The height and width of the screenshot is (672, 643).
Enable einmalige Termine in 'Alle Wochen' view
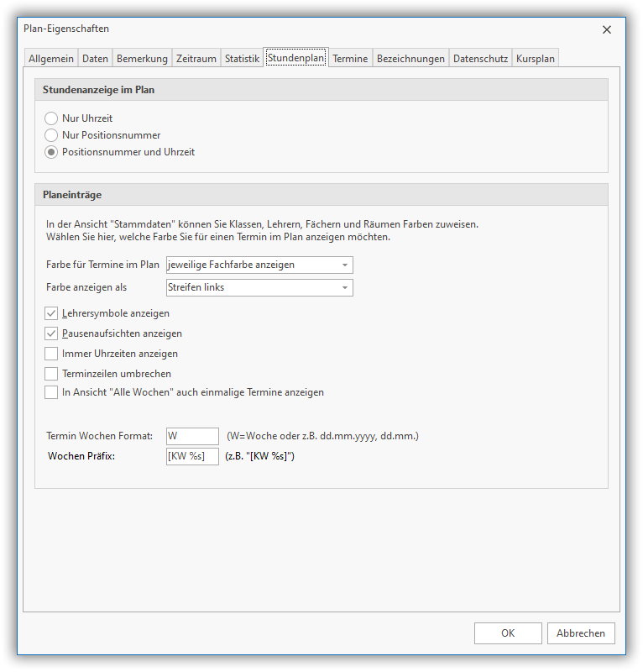coord(51,392)
